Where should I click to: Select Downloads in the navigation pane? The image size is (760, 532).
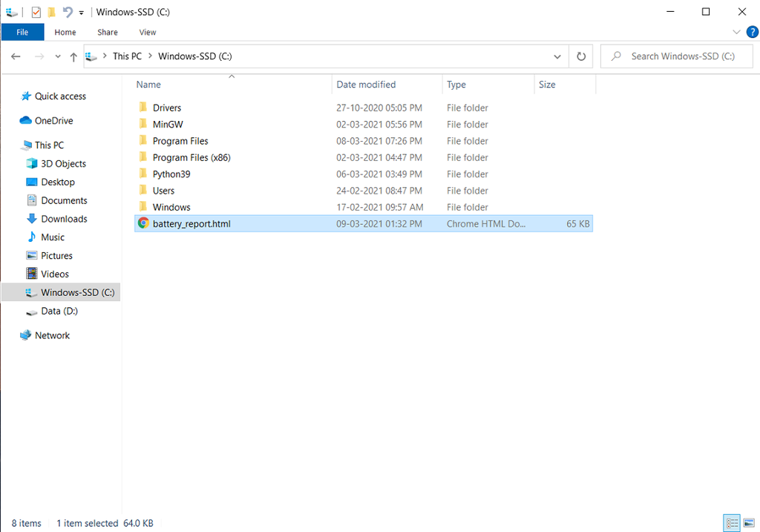[62, 218]
